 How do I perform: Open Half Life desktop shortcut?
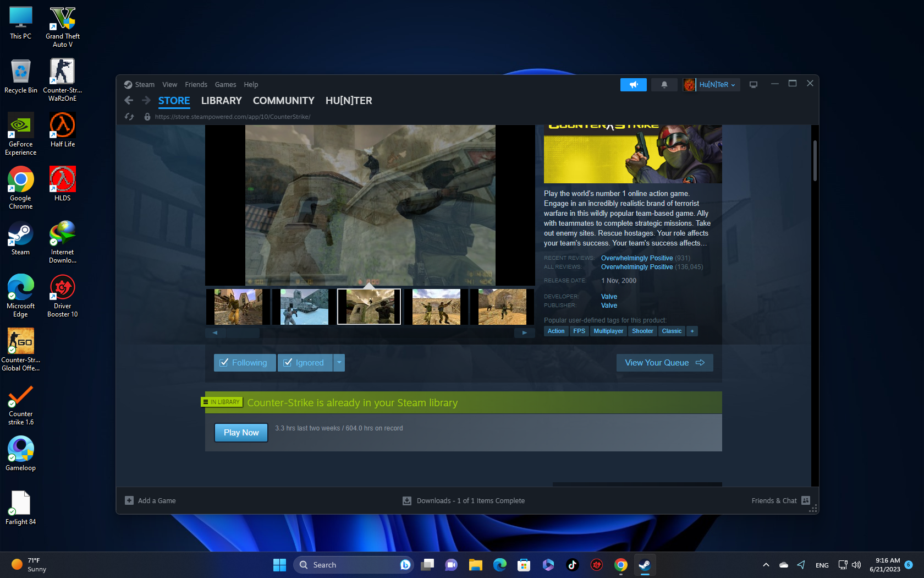coord(62,130)
